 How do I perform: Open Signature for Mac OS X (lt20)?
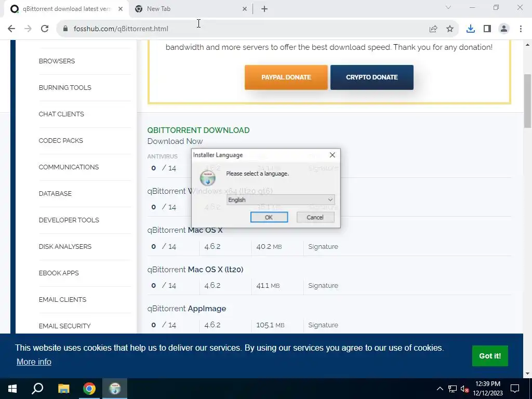point(323,286)
